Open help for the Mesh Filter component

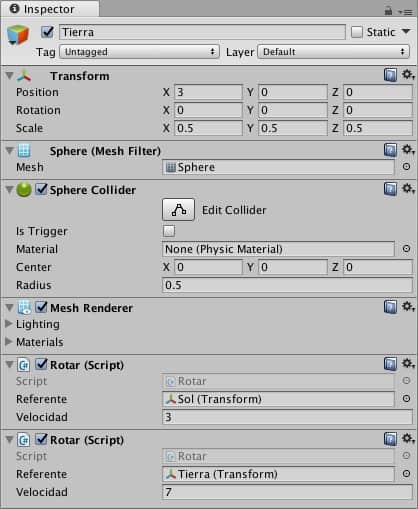[x=390, y=150]
